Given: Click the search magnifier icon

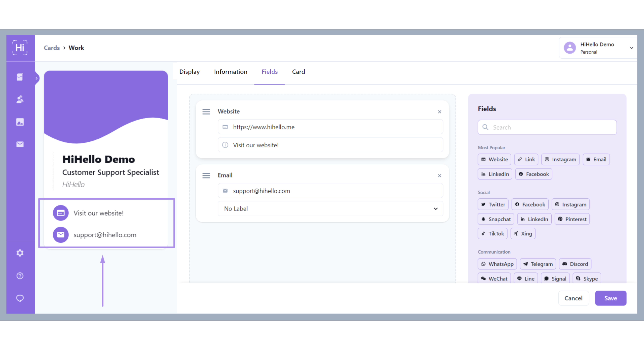Looking at the screenshot, I should (485, 127).
